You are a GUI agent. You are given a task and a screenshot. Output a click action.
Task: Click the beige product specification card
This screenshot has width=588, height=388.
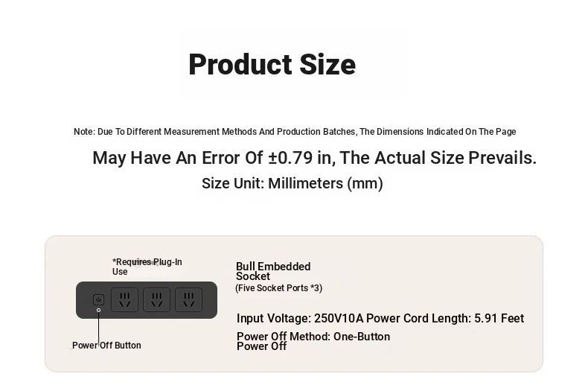click(294, 304)
